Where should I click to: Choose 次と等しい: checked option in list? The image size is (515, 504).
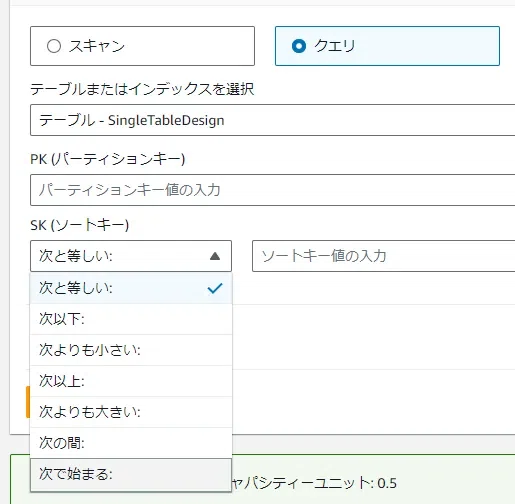click(131, 288)
